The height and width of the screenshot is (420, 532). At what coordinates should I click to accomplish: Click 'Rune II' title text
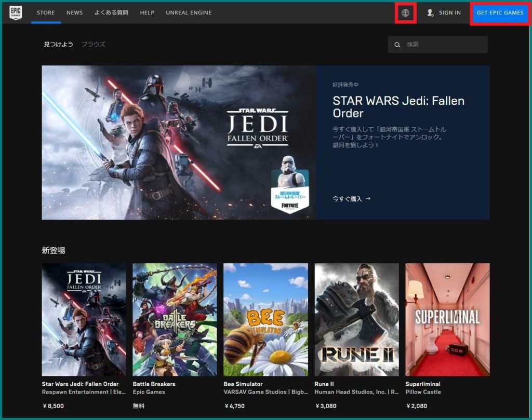[x=324, y=384]
